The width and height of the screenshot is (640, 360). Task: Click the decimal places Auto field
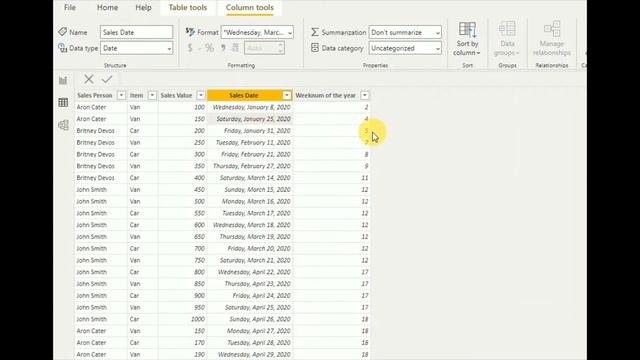point(261,48)
